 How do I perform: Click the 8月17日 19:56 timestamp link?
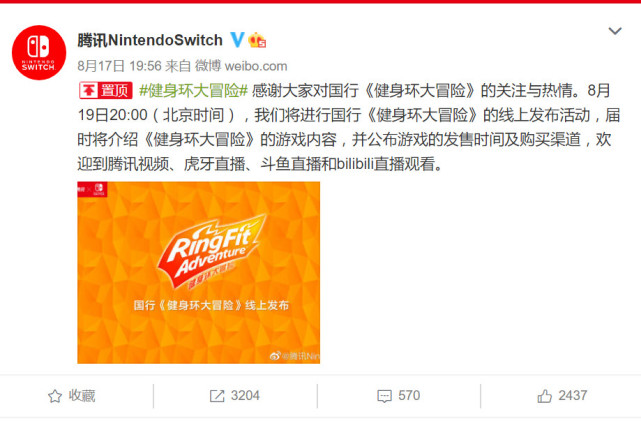click(120, 66)
